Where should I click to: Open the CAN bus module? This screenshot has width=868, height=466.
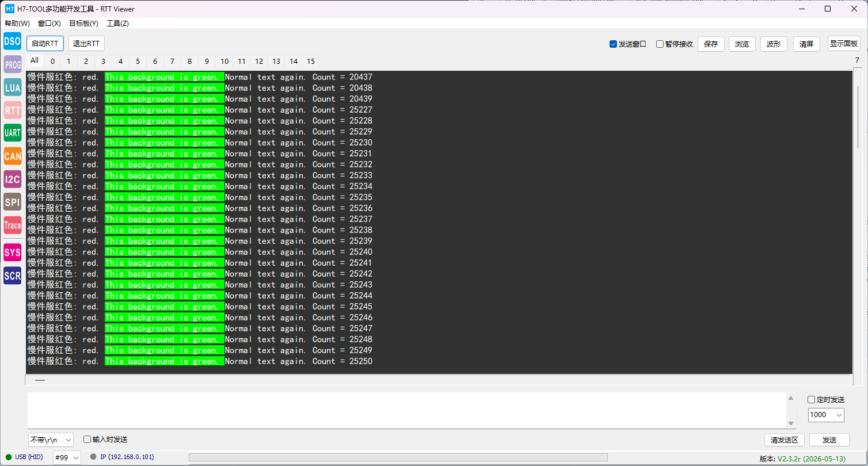pyautogui.click(x=12, y=156)
